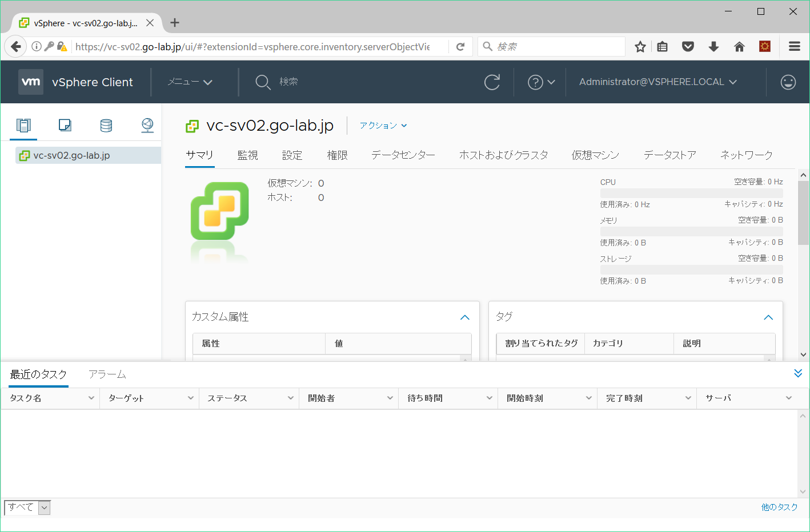Collapse the カスタム属性 panel
Viewport: 810px width, 532px height.
click(x=465, y=317)
